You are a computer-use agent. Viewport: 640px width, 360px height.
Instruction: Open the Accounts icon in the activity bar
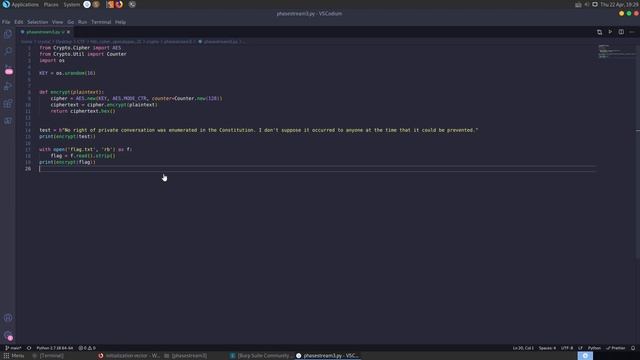[8, 318]
